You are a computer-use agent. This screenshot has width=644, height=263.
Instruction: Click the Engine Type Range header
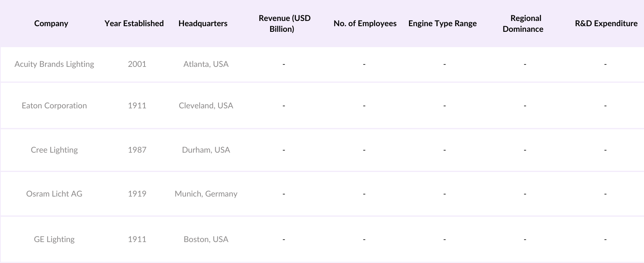[x=442, y=23]
